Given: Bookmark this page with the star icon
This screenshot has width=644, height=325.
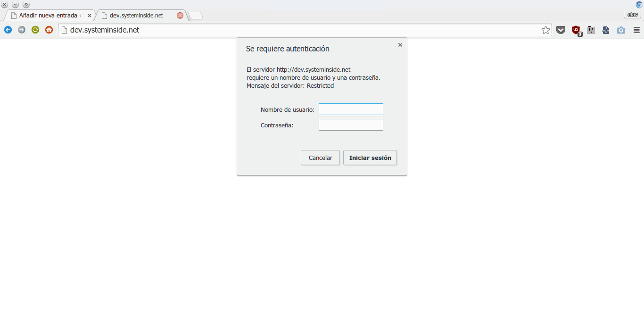Looking at the screenshot, I should click(x=545, y=30).
